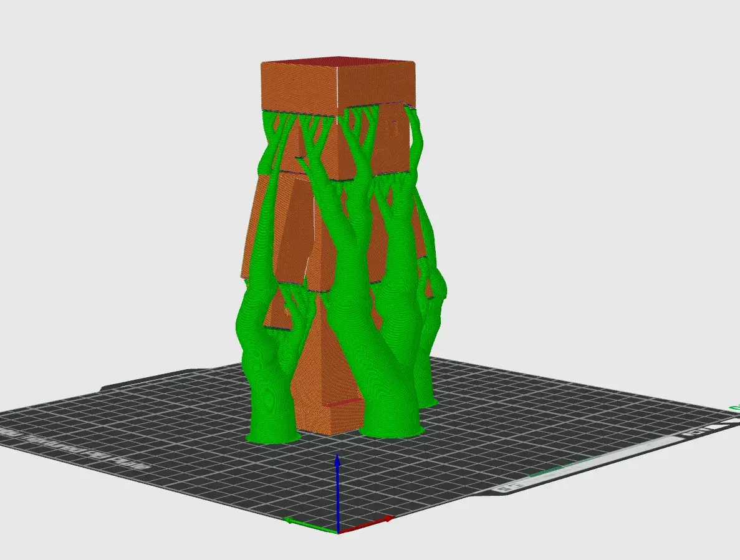Click the origin point where axes meet
The height and width of the screenshot is (560, 740).
[337, 532]
